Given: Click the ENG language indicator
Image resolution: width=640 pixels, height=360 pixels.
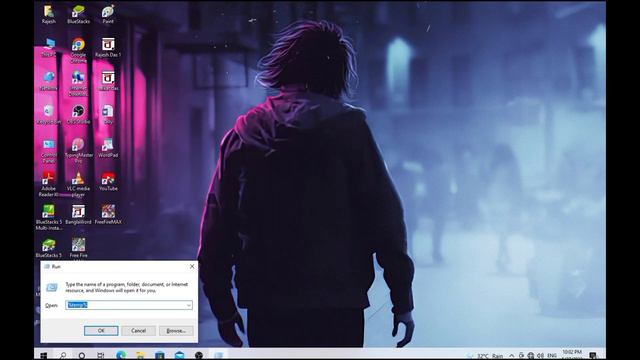Looking at the screenshot, I should (552, 356).
